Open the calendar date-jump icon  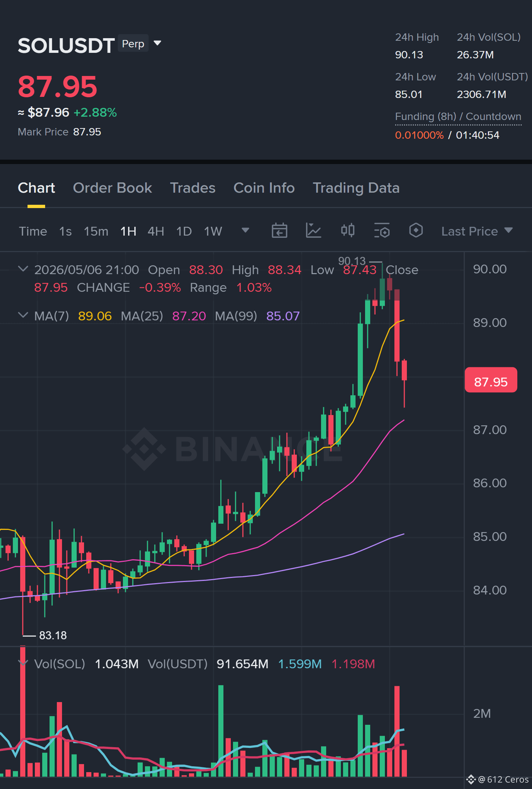[279, 231]
